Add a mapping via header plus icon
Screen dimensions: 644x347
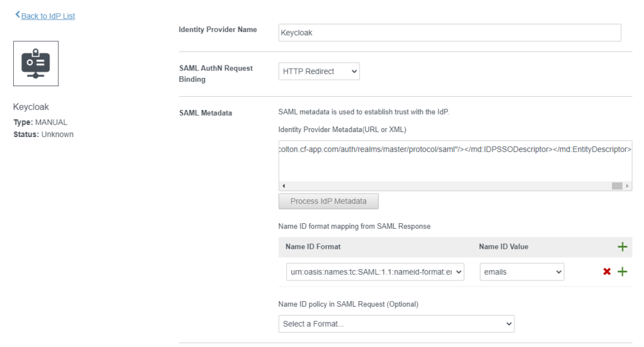[622, 247]
